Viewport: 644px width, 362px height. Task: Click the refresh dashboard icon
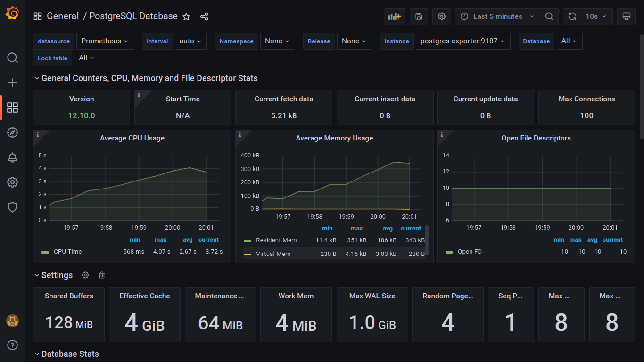[x=572, y=16]
